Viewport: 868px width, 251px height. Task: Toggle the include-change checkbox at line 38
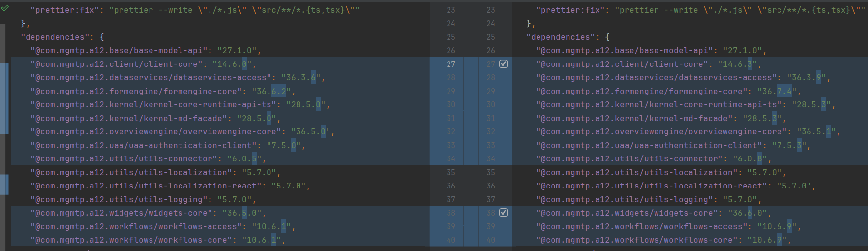pos(503,213)
